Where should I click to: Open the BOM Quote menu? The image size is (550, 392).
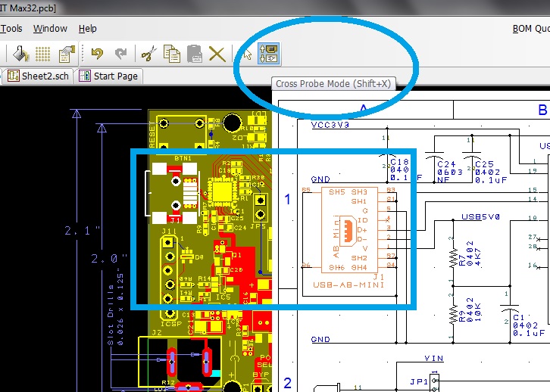[531, 28]
